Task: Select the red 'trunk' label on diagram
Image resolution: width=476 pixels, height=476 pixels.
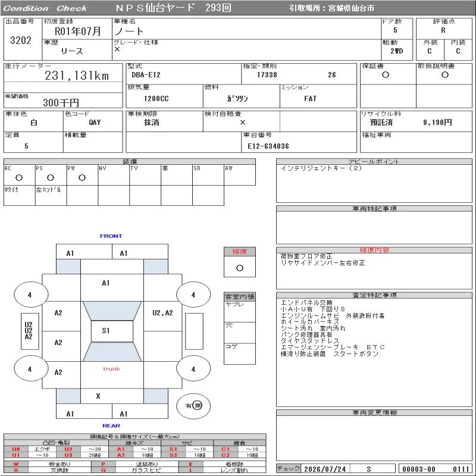Action: 111,369
